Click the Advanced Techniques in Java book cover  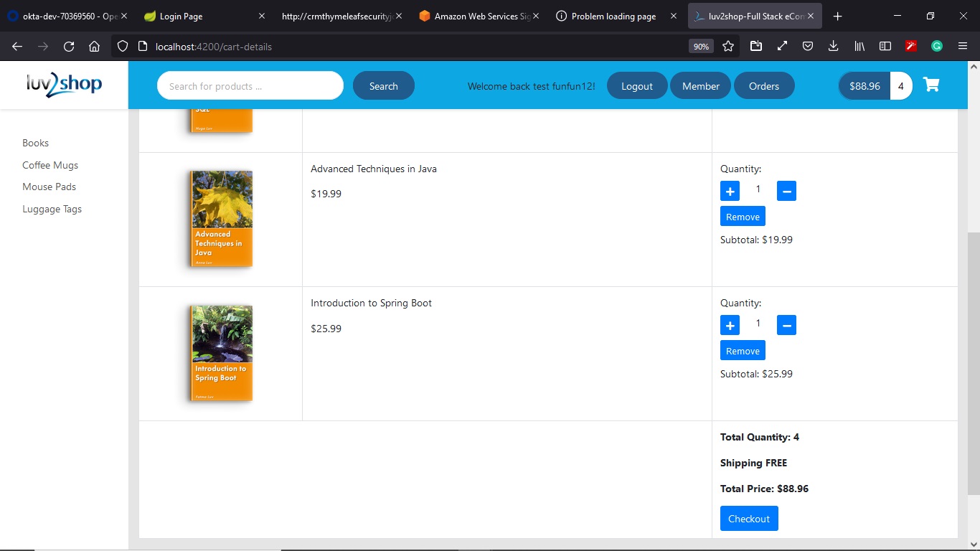pyautogui.click(x=222, y=219)
